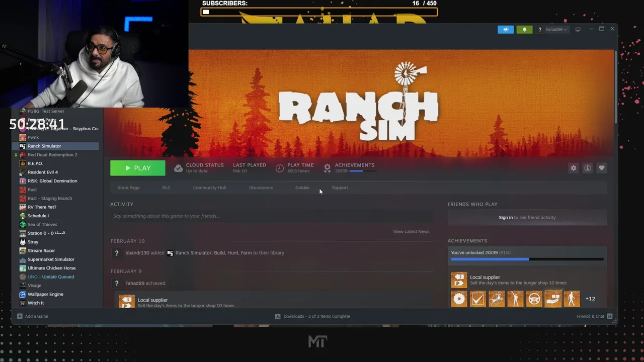Open the Guides tab
This screenshot has width=644, height=362.
302,188
